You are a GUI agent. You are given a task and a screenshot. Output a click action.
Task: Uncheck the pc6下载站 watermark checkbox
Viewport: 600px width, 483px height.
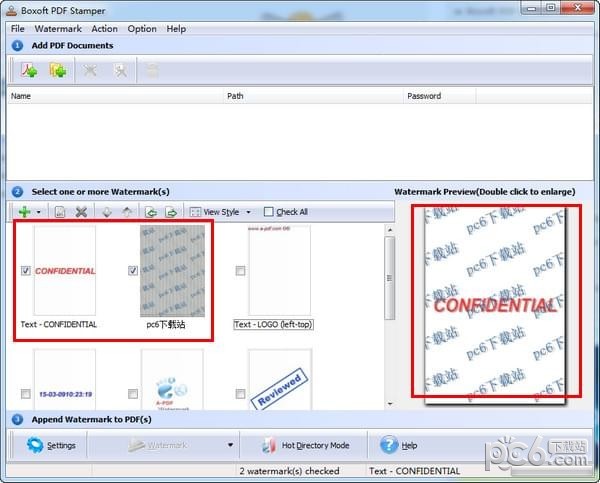coord(133,271)
